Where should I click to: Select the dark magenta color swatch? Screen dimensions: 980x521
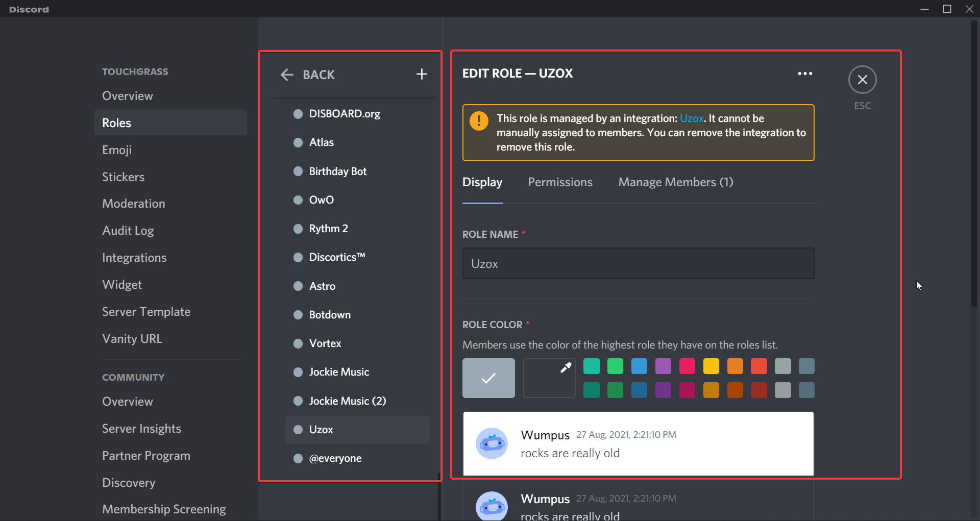point(687,390)
